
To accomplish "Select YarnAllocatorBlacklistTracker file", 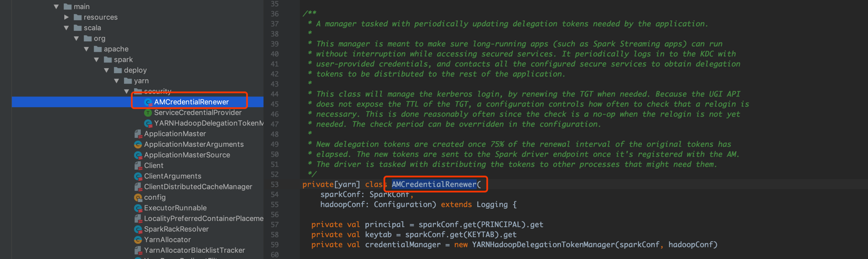I will pyautogui.click(x=194, y=251).
